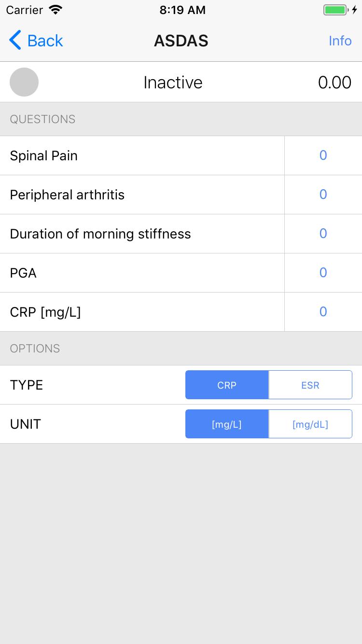Tap the battery icon in status bar

click(335, 10)
